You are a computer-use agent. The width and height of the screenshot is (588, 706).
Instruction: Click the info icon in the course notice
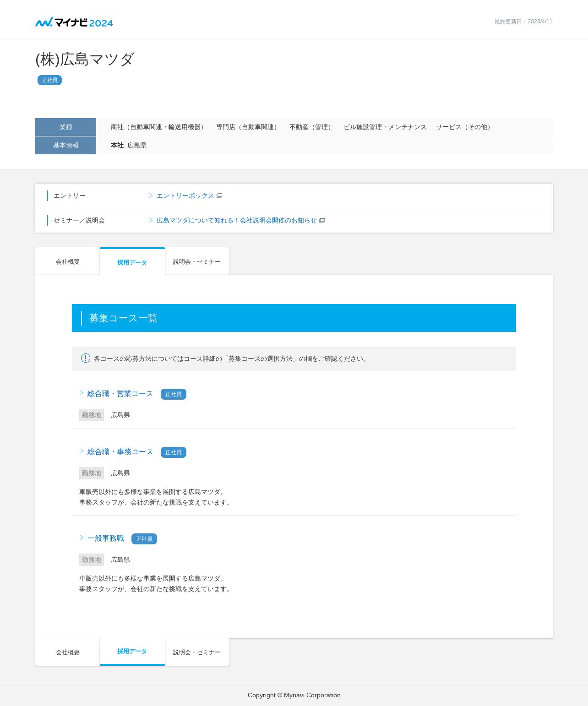click(86, 358)
